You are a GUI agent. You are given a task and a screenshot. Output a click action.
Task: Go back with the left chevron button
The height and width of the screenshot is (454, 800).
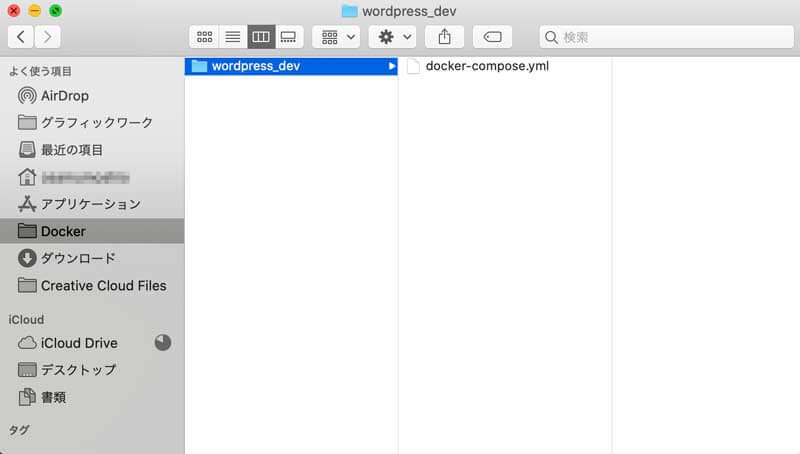[x=22, y=37]
